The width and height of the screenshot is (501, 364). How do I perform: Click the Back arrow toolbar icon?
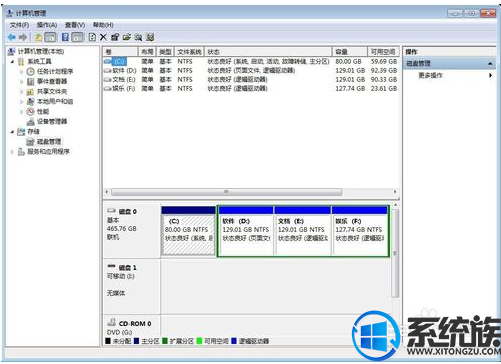pyautogui.click(x=12, y=37)
